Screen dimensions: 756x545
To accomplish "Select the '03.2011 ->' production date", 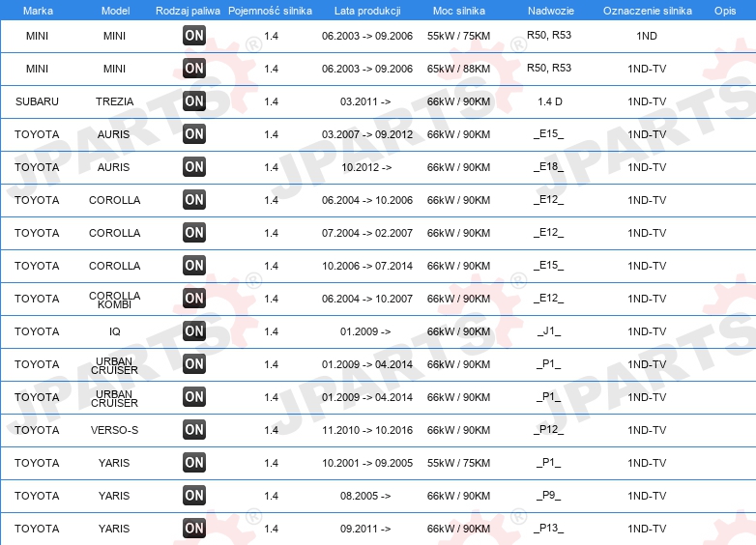I will coord(365,101).
